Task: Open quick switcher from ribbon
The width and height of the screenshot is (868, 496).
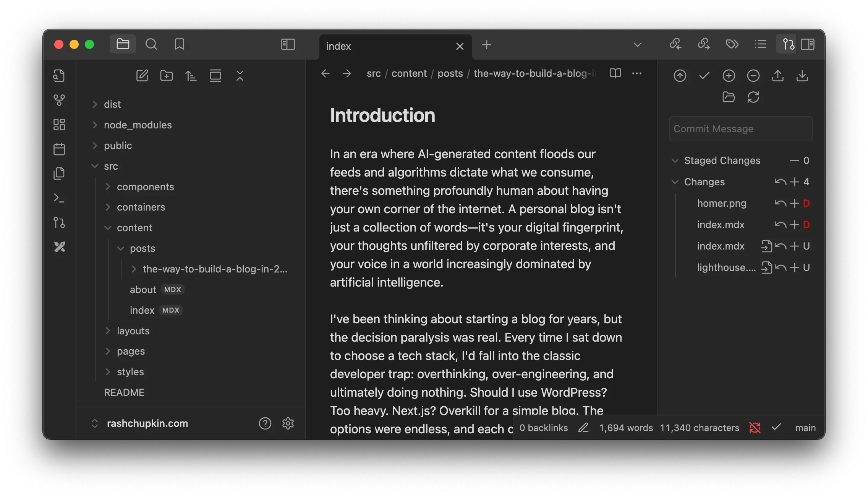Action: click(x=59, y=76)
